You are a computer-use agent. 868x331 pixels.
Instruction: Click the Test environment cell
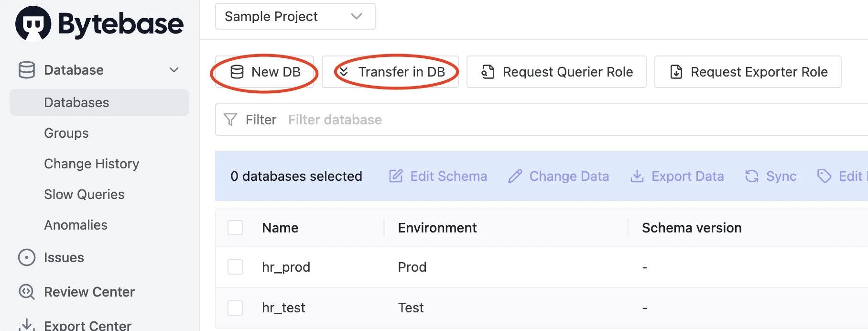coord(411,308)
